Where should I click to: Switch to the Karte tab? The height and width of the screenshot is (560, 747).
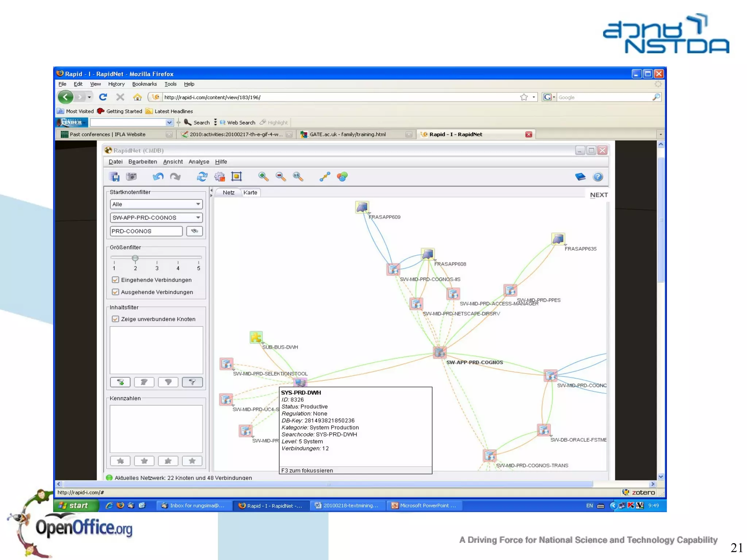pyautogui.click(x=250, y=193)
